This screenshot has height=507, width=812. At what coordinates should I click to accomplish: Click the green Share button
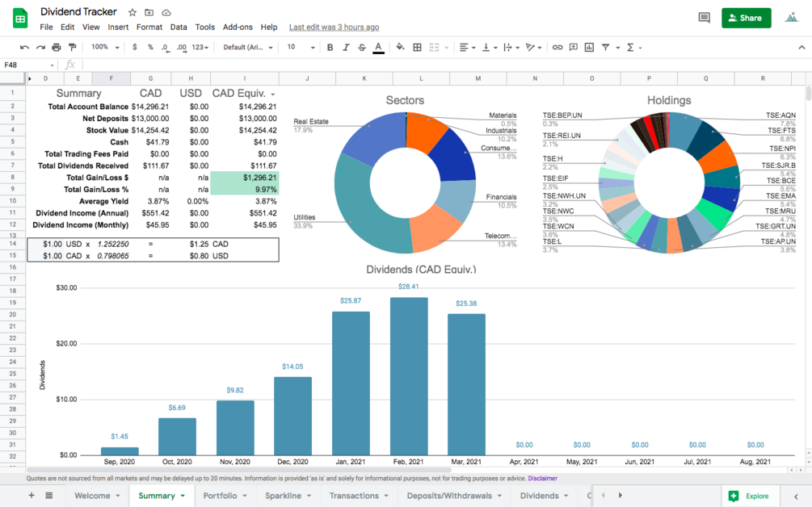(x=747, y=18)
